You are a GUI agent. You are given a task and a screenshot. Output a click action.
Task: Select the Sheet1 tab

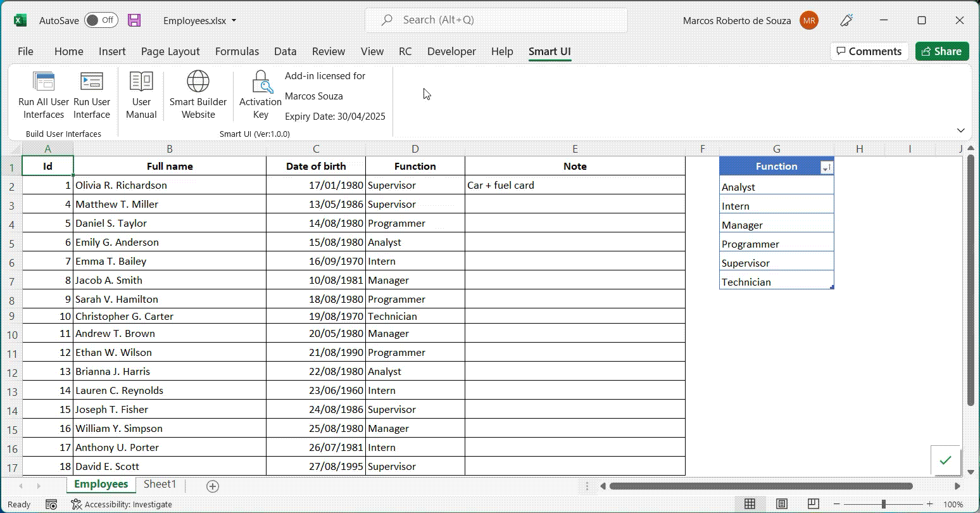(x=160, y=484)
